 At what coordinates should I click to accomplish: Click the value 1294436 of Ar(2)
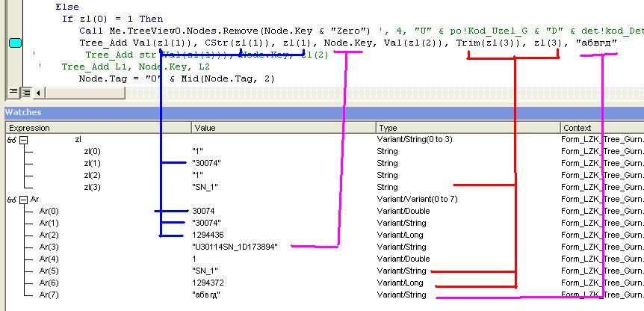pyautogui.click(x=208, y=235)
